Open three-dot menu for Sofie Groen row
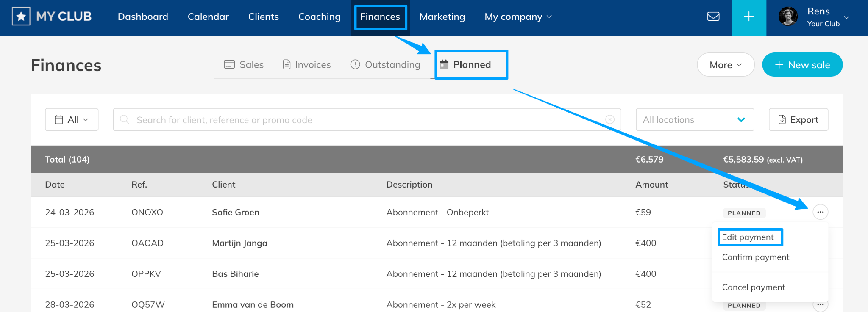The width and height of the screenshot is (868, 312). click(x=820, y=212)
